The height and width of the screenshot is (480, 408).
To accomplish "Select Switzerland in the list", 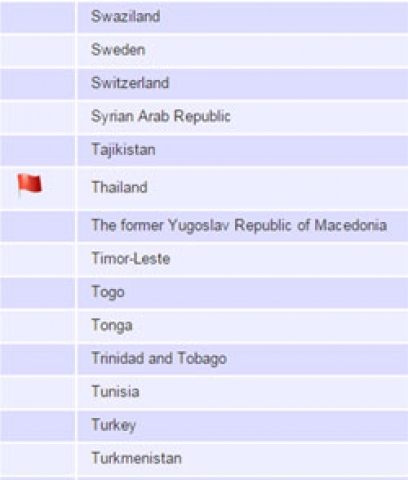I will tap(130, 83).
